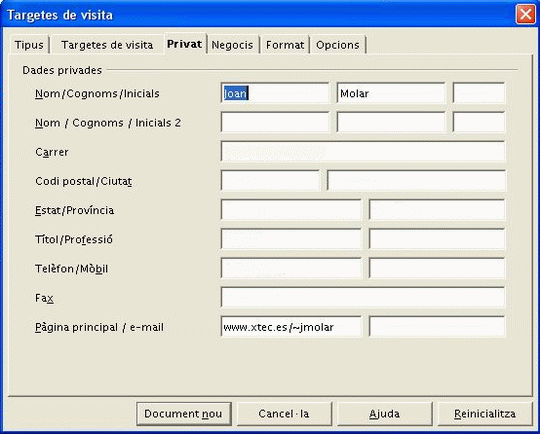The image size is (540, 434).
Task: Click the Fax input field
Action: (x=363, y=297)
